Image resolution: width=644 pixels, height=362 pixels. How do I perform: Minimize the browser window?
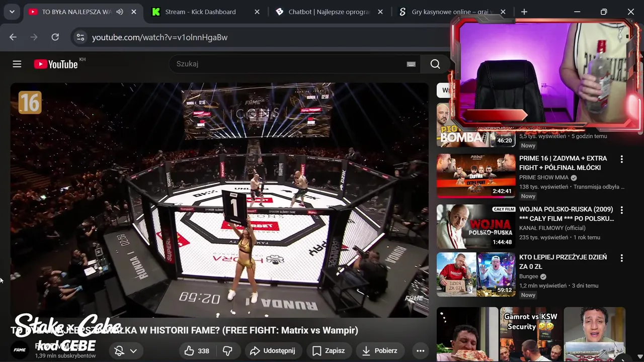[x=577, y=12]
